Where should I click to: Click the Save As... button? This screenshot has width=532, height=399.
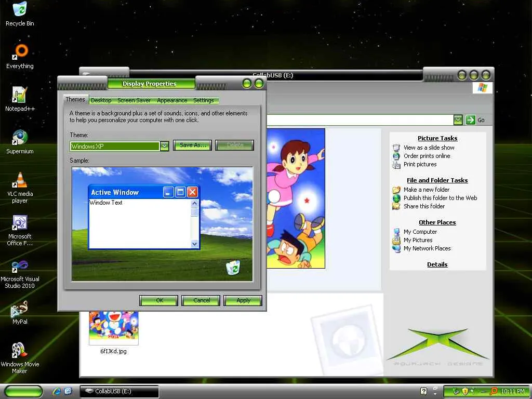tap(192, 145)
